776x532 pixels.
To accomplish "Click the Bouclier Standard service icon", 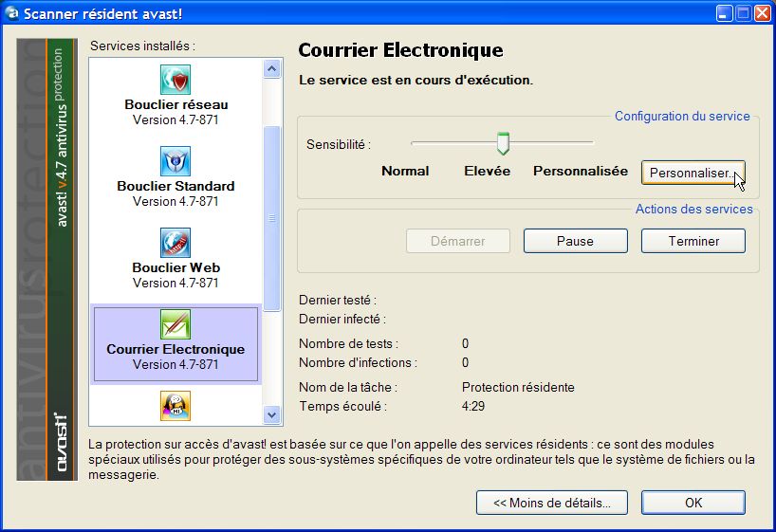I will (176, 161).
